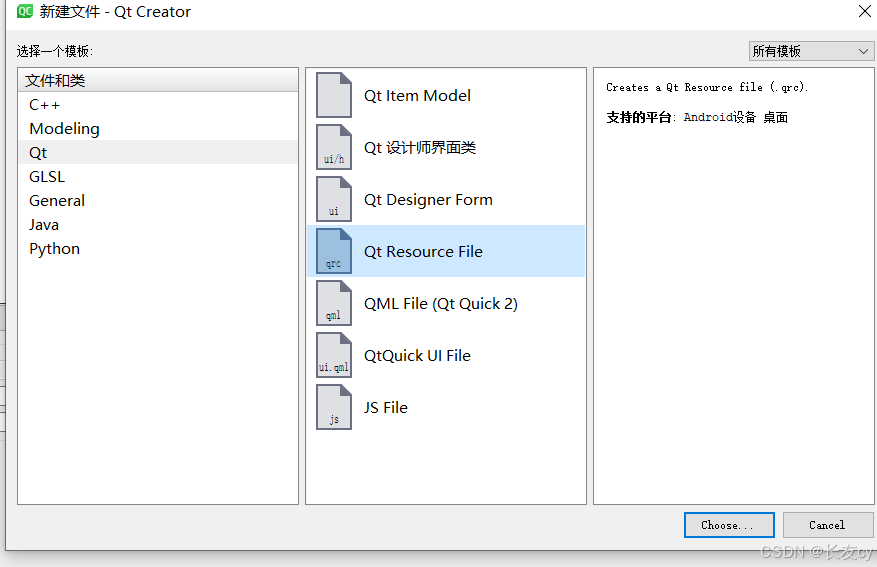Screen dimensions: 877x567
Task: Select the ui/h designer class icon
Action: 334,147
